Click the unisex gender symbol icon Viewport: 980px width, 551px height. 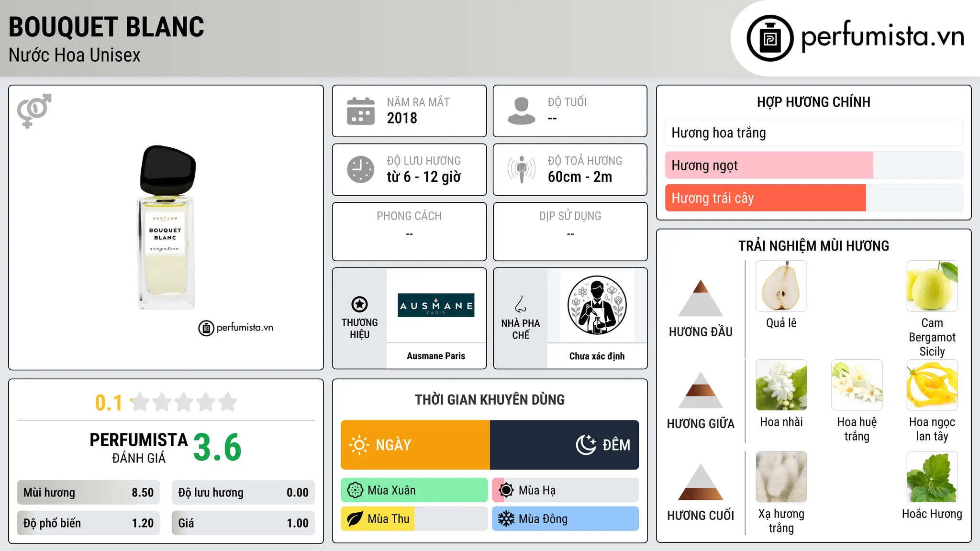34,110
